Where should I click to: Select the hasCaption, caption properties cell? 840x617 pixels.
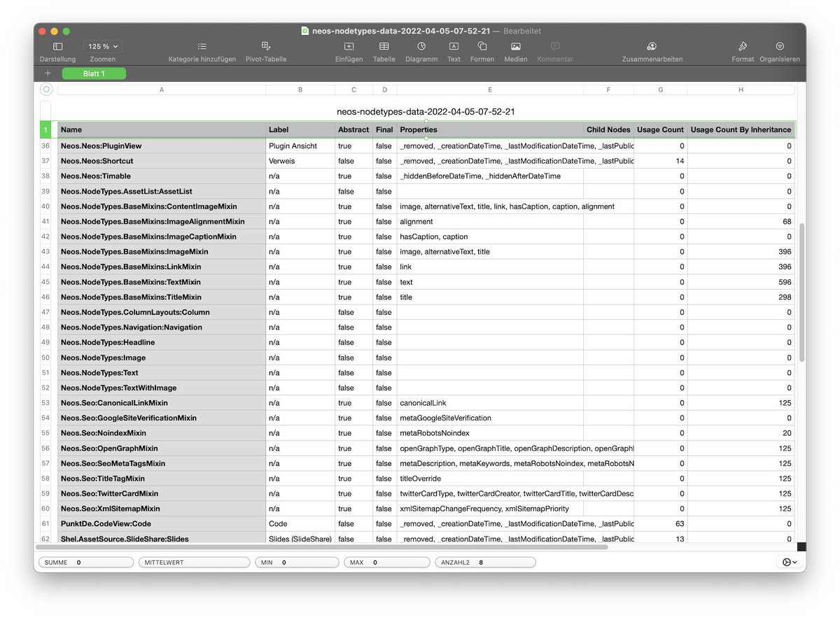click(490, 236)
